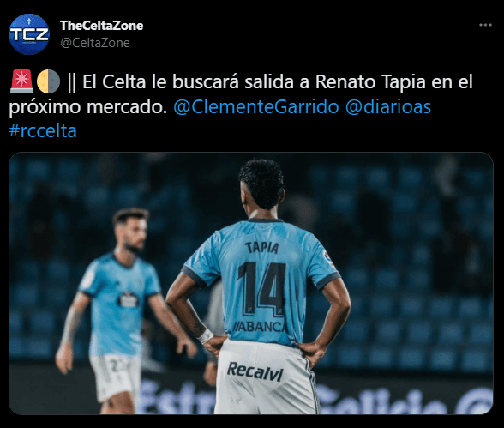Click the tweet text about Renato Tapia
Screen dimensions: 504x428
click(241, 94)
